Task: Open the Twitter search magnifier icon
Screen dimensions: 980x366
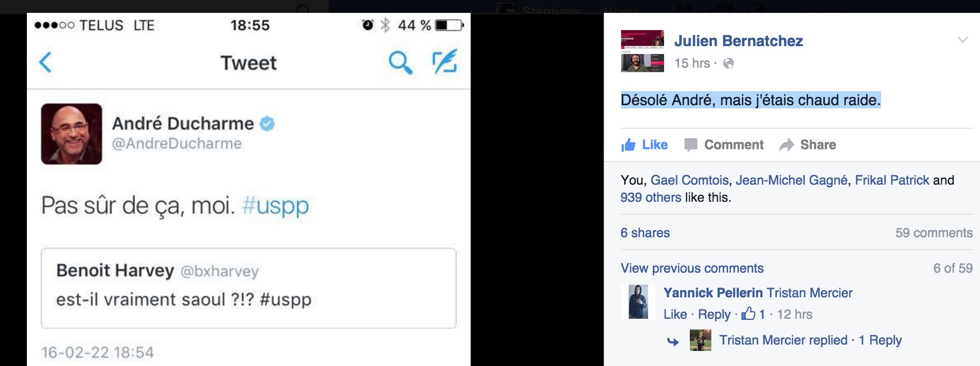Action: pos(400,62)
